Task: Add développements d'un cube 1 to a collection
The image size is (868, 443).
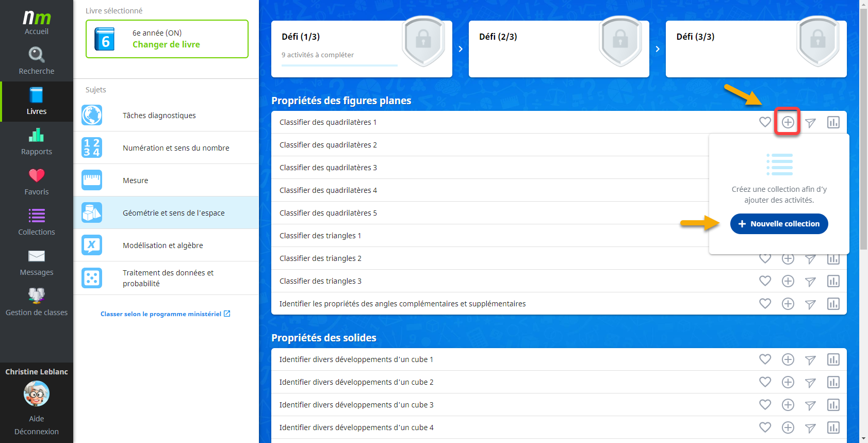Action: [x=788, y=359]
